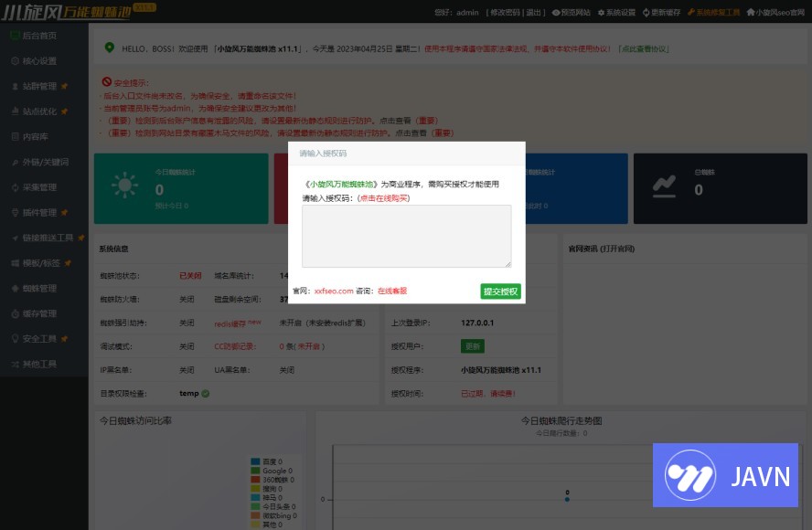The height and width of the screenshot is (530, 812).
Task: Click the 更新缓存 refresh icon
Action: pos(646,13)
